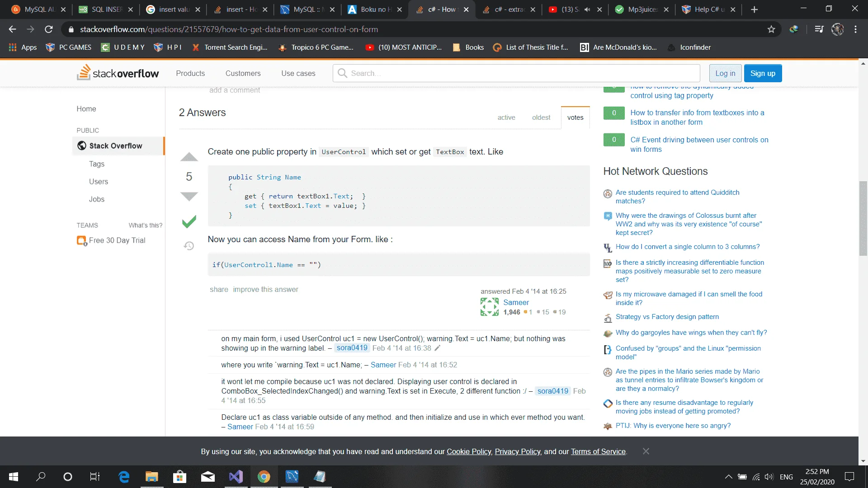Reload the page
868x488 pixels.
[49, 29]
